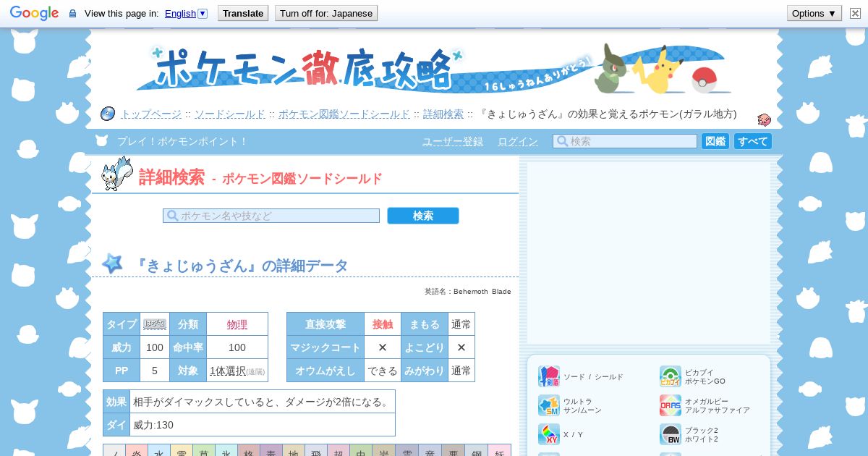Open the Options dropdown menu
The height and width of the screenshot is (456, 868).
(x=814, y=13)
